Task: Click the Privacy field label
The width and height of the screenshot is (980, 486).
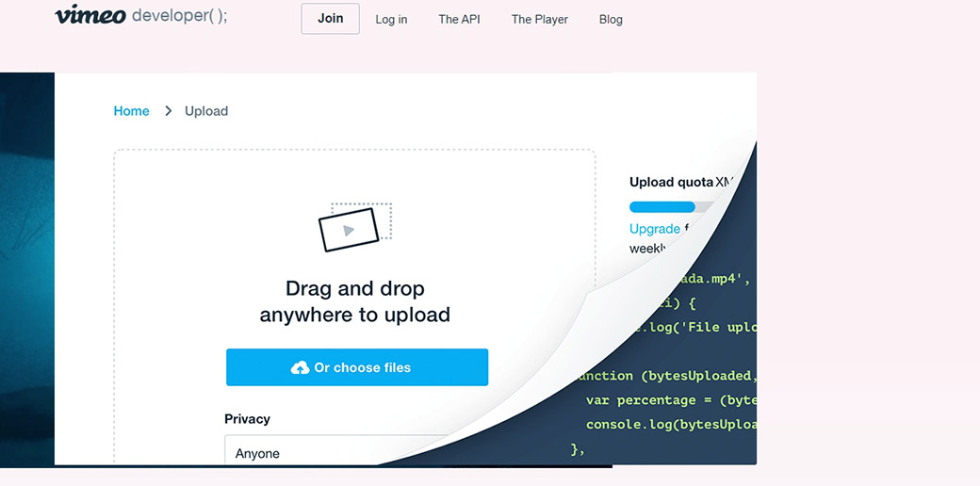Action: [247, 419]
